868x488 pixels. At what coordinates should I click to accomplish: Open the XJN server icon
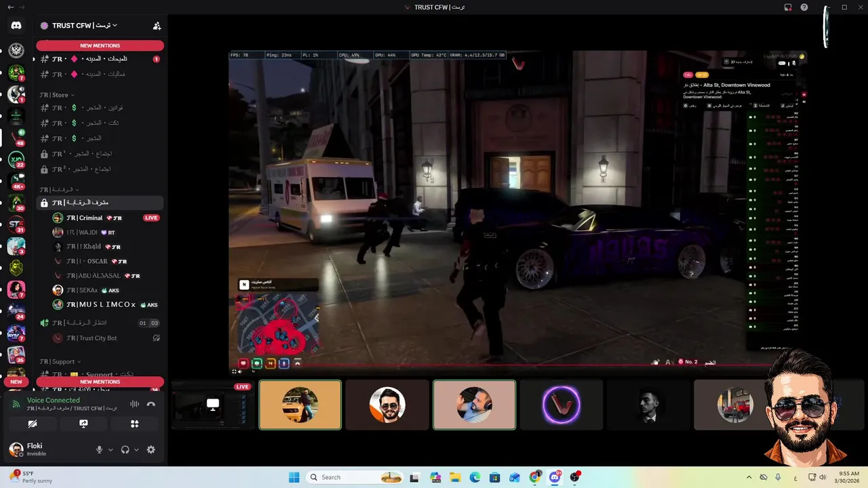point(16,161)
